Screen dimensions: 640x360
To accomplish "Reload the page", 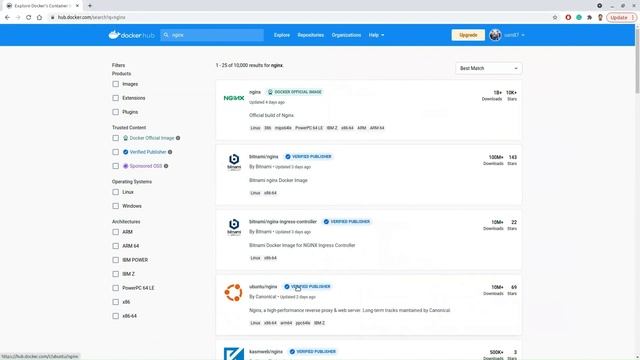I will tap(29, 18).
